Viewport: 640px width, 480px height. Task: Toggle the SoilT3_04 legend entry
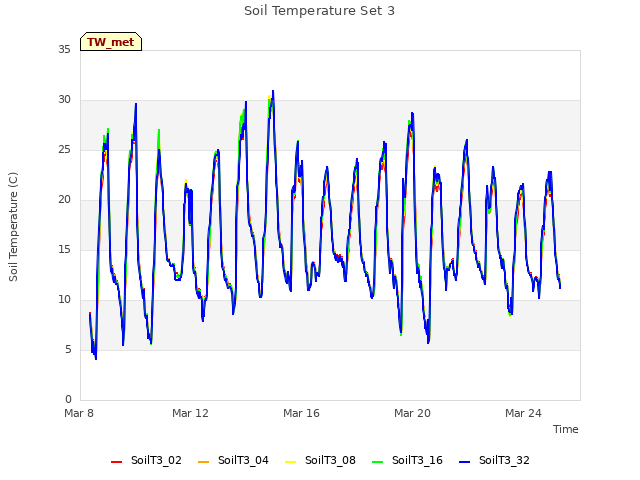tap(233, 460)
